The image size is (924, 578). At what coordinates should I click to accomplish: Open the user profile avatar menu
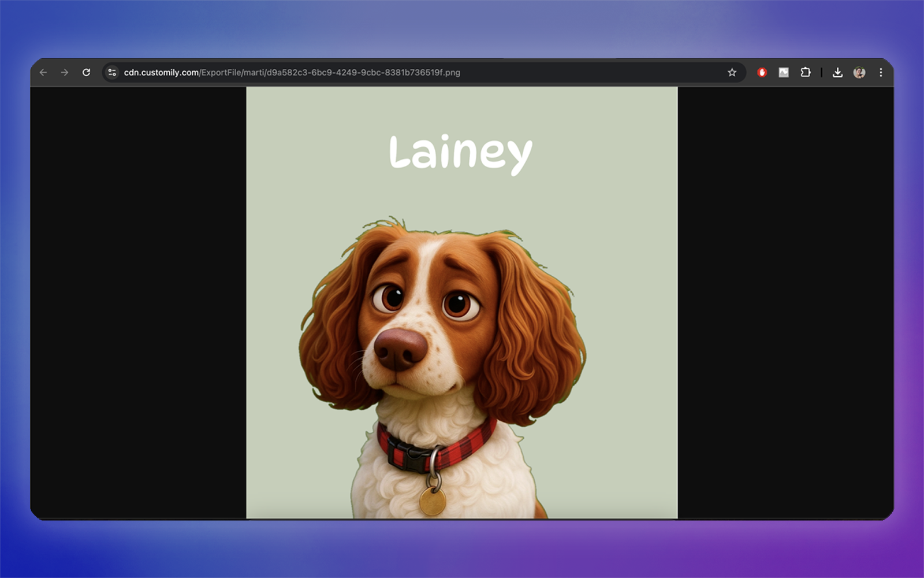click(x=859, y=72)
